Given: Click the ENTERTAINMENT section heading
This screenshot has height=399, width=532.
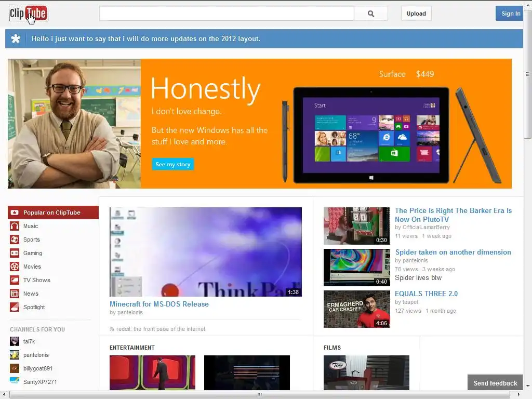Looking at the screenshot, I should tap(132, 348).
